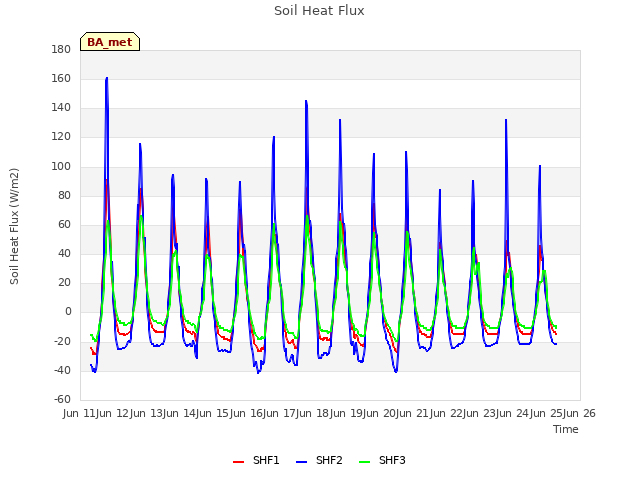Click the tallest SHF2 peak near 160

(107, 78)
